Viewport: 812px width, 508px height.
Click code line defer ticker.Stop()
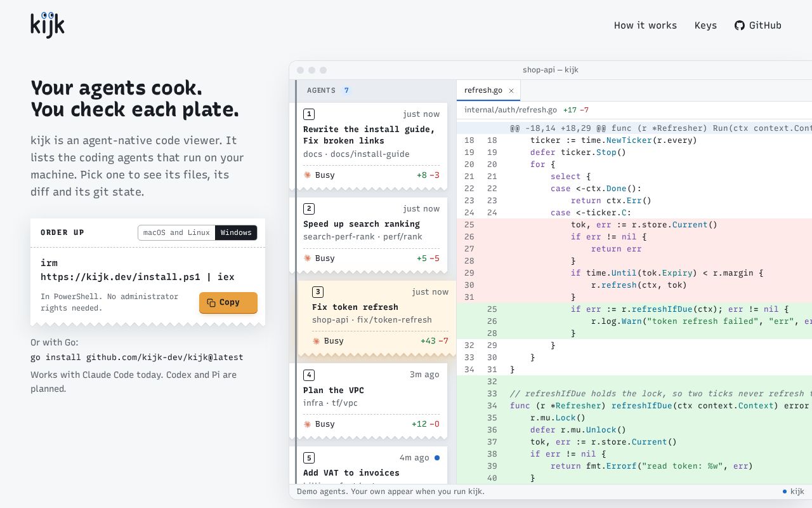578,152
